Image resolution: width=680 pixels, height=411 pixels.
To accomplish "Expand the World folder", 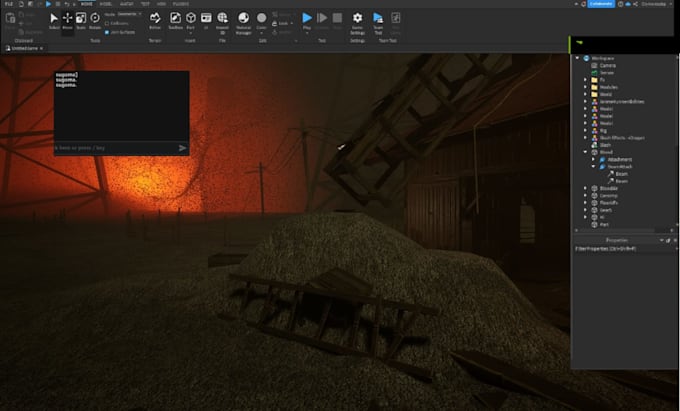I will click(585, 94).
